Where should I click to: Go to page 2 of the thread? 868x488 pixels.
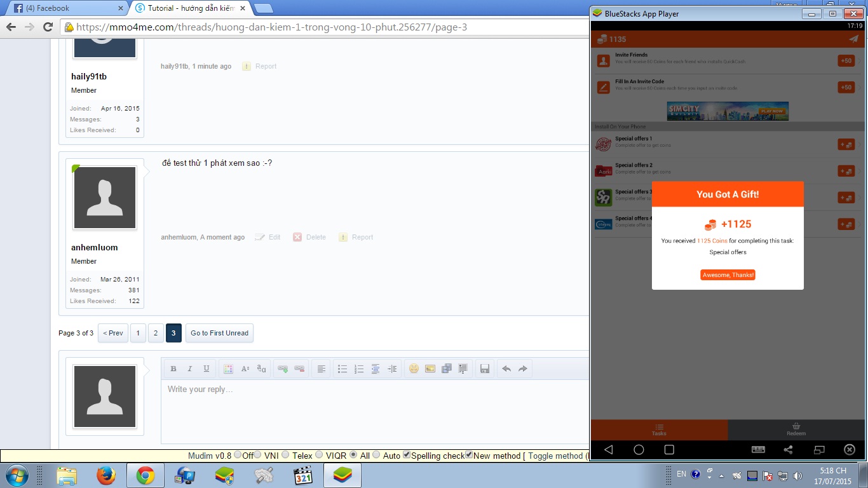(x=156, y=333)
